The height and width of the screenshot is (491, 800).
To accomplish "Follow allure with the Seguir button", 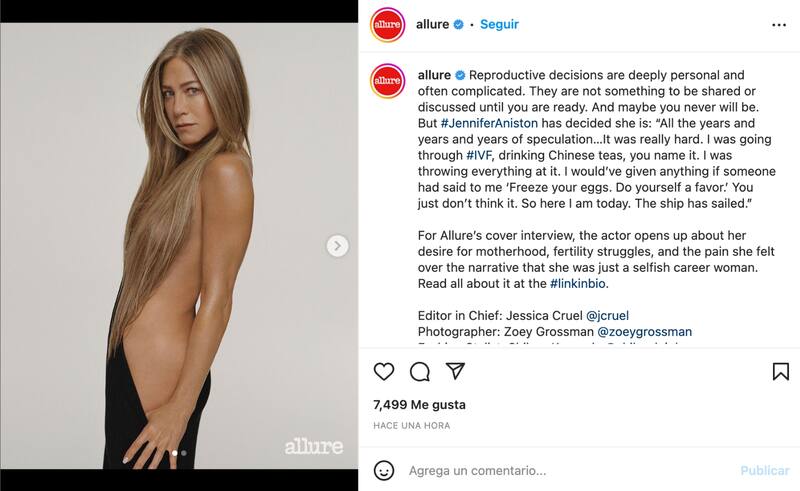I will (499, 24).
